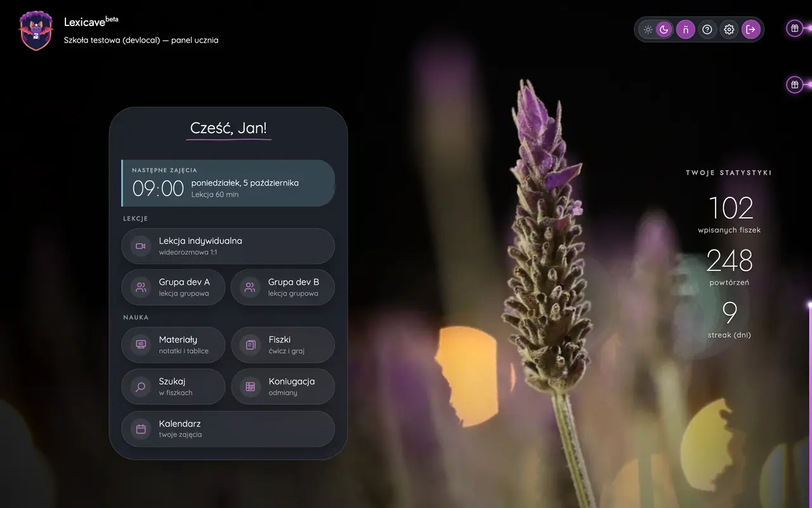Click the people icon on Grupa dev A

point(141,288)
